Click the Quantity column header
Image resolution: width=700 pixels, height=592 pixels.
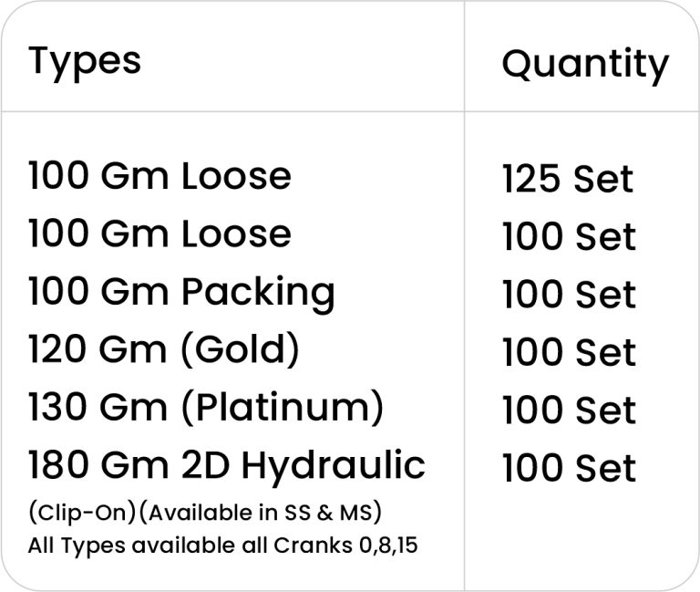tap(584, 64)
